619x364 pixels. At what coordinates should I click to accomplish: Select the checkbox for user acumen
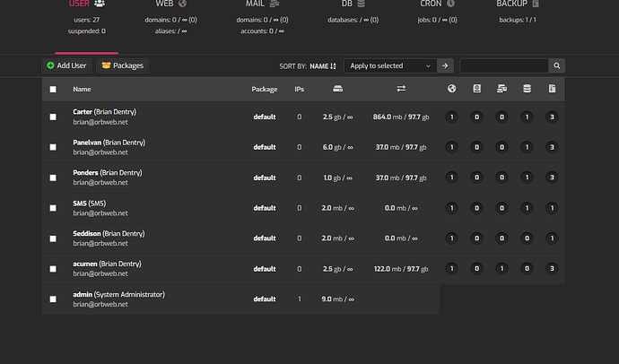(x=53, y=269)
